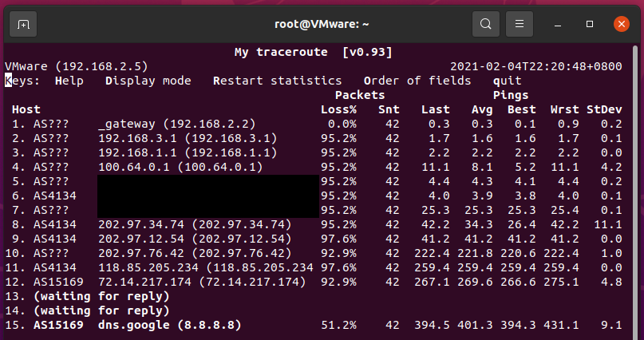The image size is (644, 340).
Task: Click the Avg column header
Action: tap(482, 109)
